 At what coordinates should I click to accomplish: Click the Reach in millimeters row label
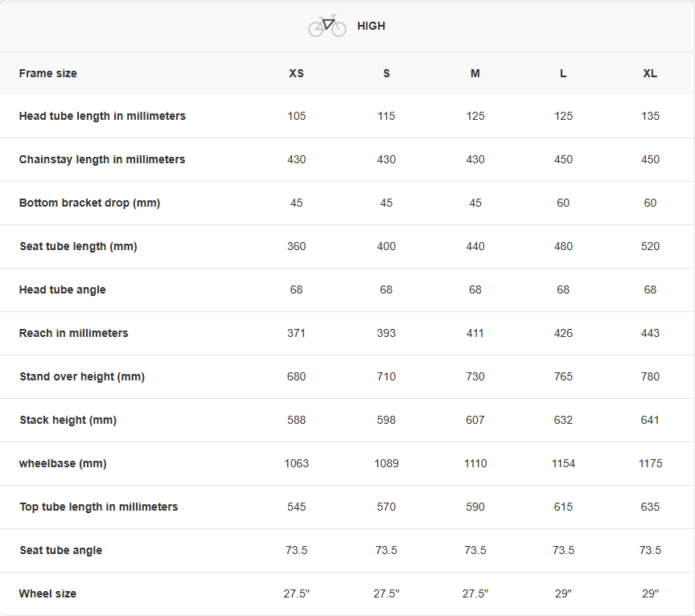[x=73, y=333]
